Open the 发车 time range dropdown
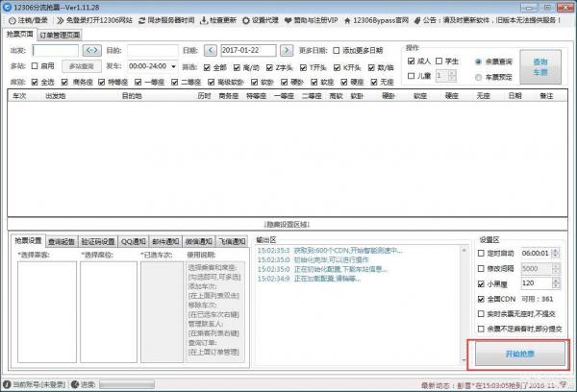The width and height of the screenshot is (577, 392). (173, 66)
